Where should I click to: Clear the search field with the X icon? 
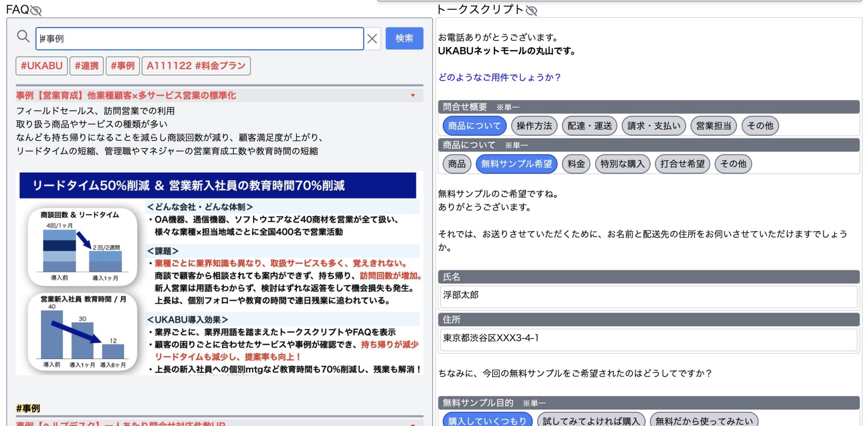[x=372, y=38]
